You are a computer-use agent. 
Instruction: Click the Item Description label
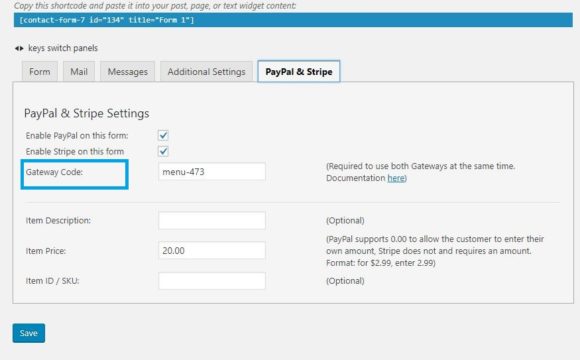(58, 221)
